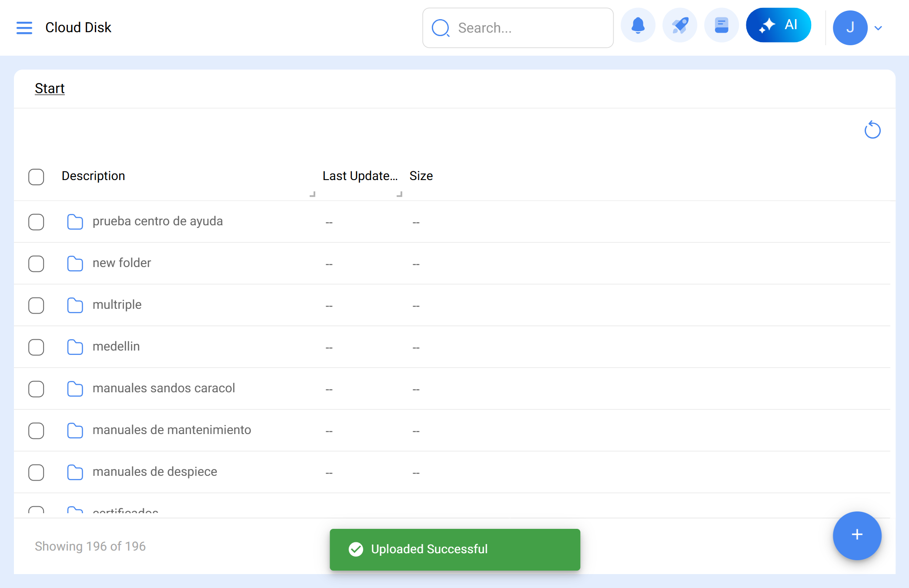Click the rocket icon in header
Viewport: 909px width, 588px height.
pos(679,26)
